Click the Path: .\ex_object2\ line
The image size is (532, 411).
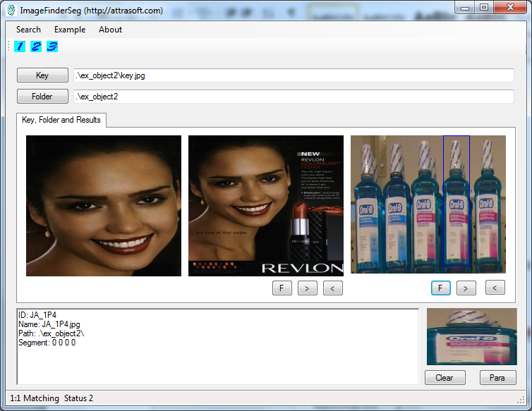52,333
